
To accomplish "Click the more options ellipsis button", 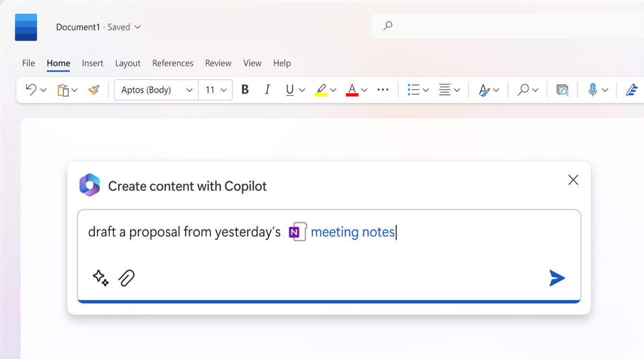I will pyautogui.click(x=383, y=90).
